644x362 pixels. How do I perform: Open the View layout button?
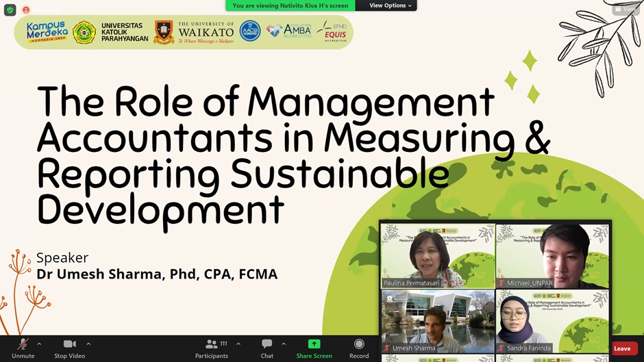626,9
